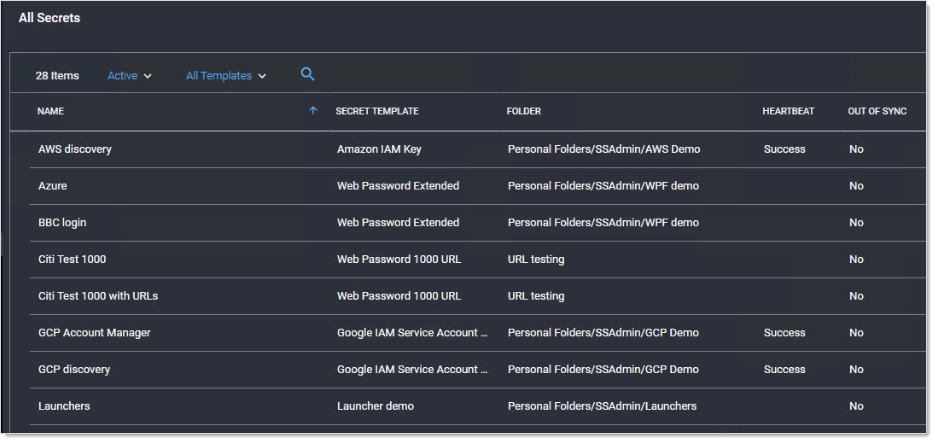This screenshot has height=442, width=935.
Task: Select the BBC login secret
Action: [62, 223]
